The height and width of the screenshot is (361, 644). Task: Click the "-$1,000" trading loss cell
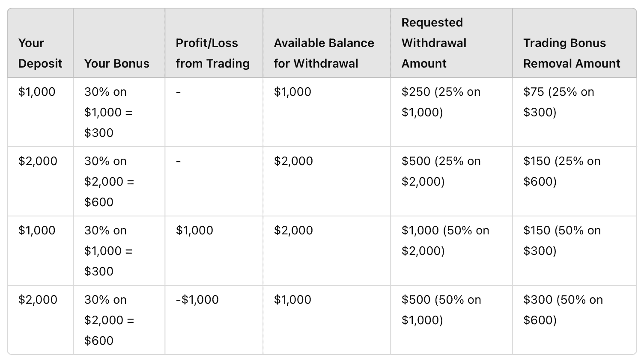click(x=197, y=299)
